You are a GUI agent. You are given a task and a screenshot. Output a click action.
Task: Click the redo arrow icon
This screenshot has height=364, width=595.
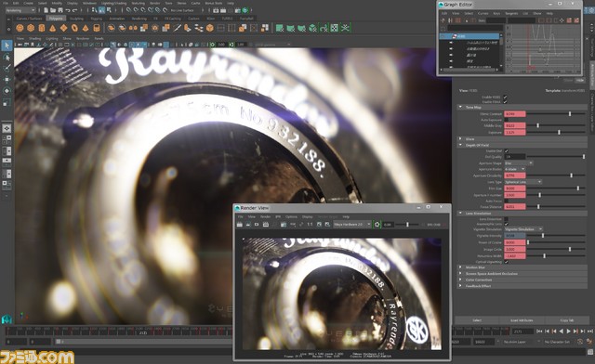(74, 10)
